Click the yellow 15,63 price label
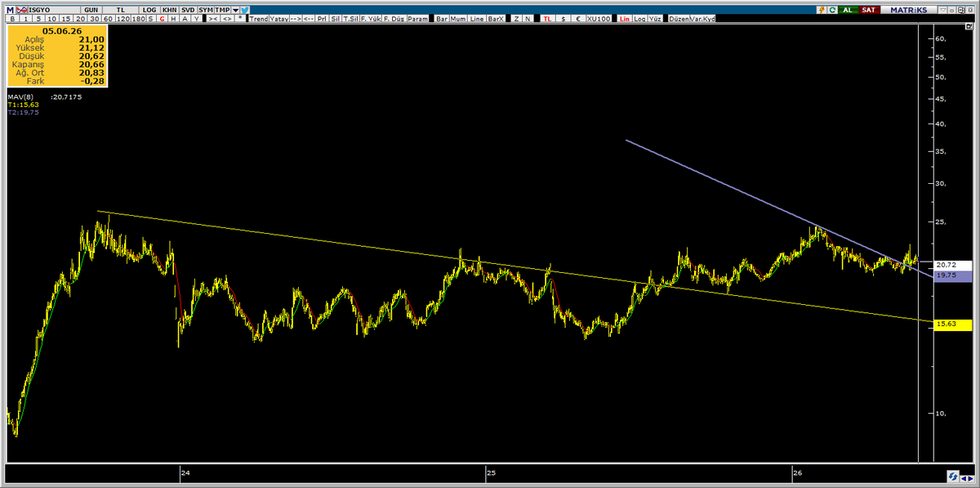Screen dimensions: 980x488 [951, 325]
